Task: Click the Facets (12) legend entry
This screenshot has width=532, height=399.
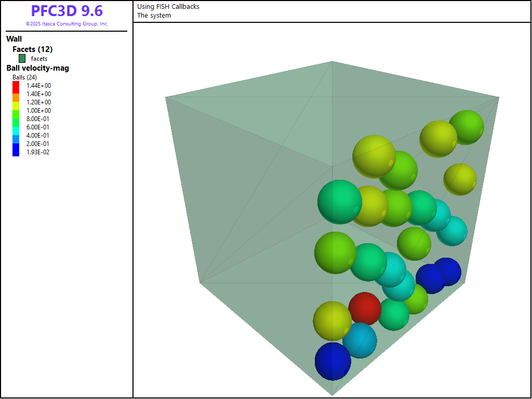Action: pos(32,49)
